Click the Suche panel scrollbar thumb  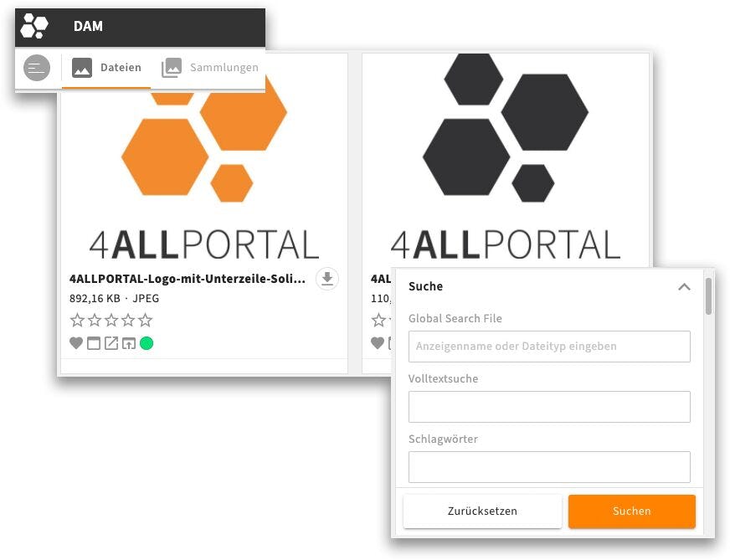click(708, 296)
